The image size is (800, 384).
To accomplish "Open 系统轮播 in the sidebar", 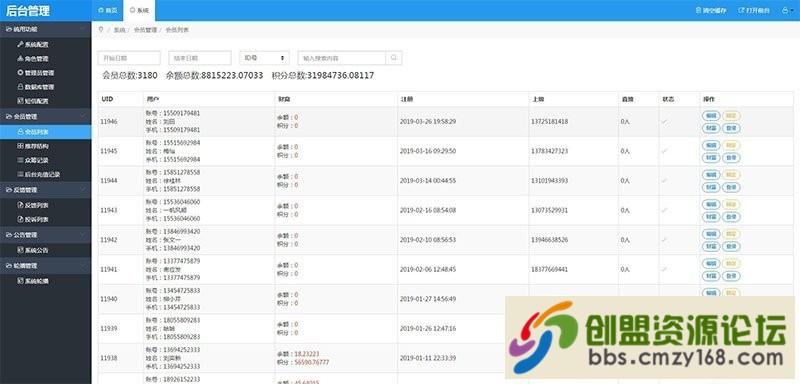I will click(x=33, y=281).
